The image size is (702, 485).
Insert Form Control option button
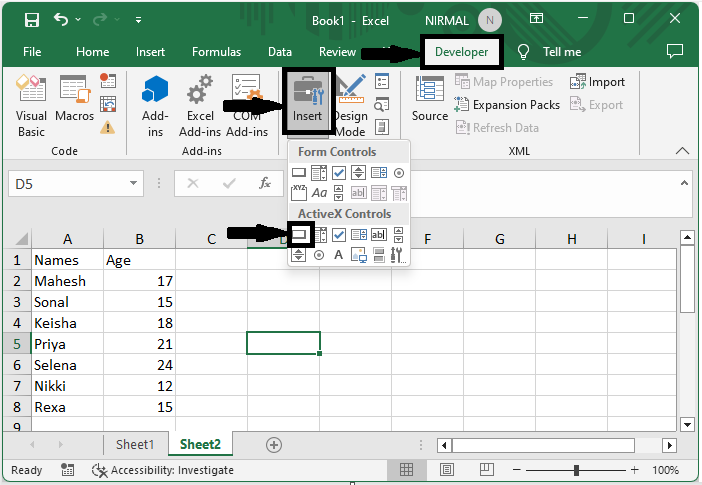[399, 172]
